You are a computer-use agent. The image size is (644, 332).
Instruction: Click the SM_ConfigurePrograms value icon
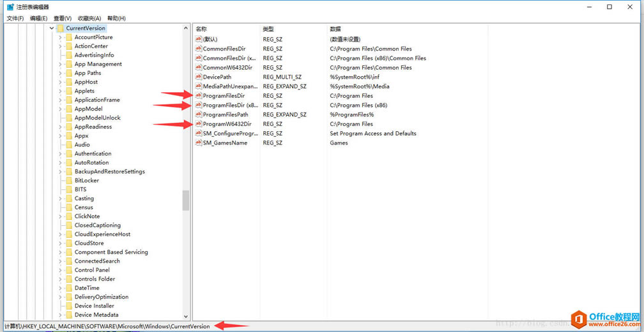pos(199,133)
